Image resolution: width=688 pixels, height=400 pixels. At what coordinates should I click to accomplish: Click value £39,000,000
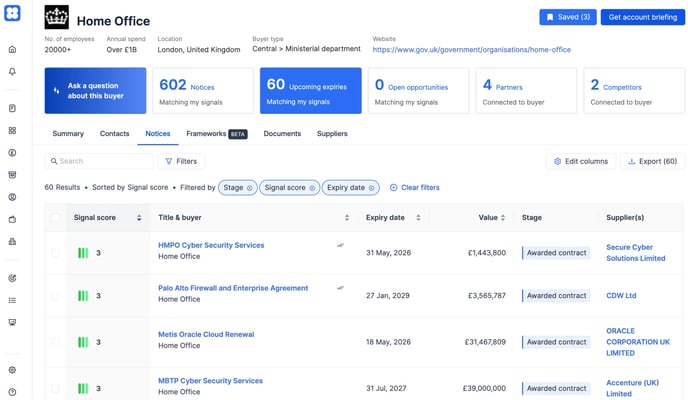click(x=484, y=388)
